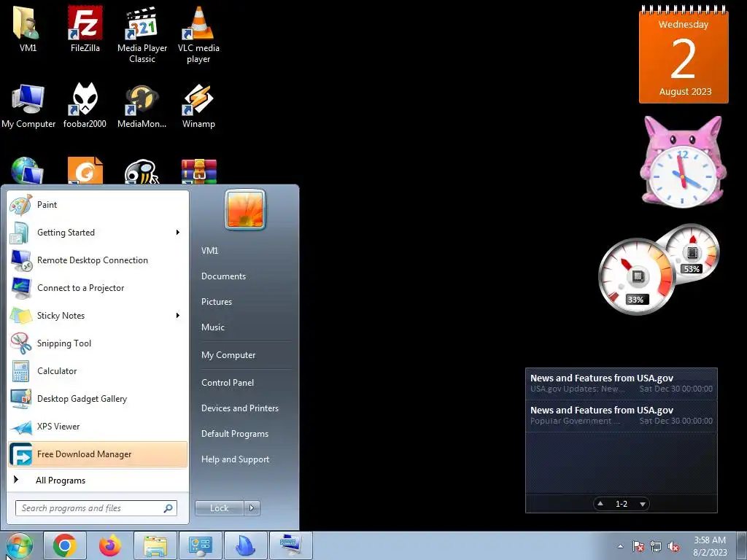Click the calendar gadget showing Wednesday 2
This screenshot has width=747, height=560.
pos(684,54)
